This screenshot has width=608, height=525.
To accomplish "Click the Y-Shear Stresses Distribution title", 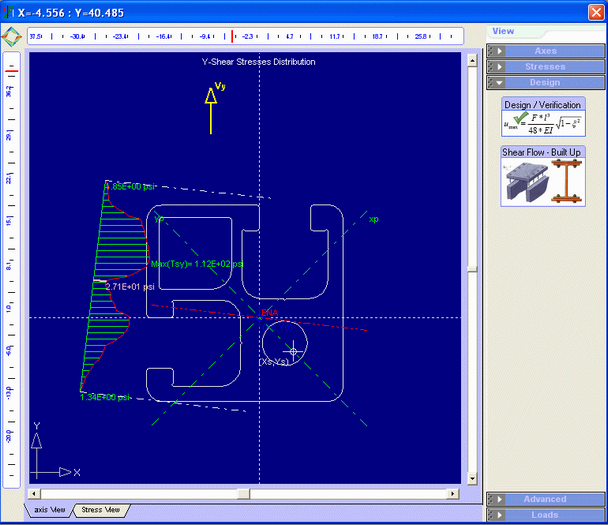I will pyautogui.click(x=258, y=62).
